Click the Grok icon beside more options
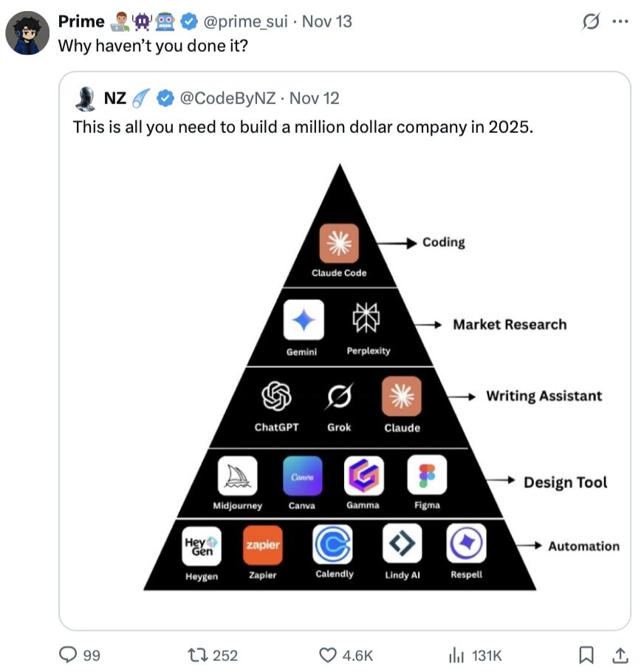This screenshot has width=644, height=672. pyautogui.click(x=591, y=22)
